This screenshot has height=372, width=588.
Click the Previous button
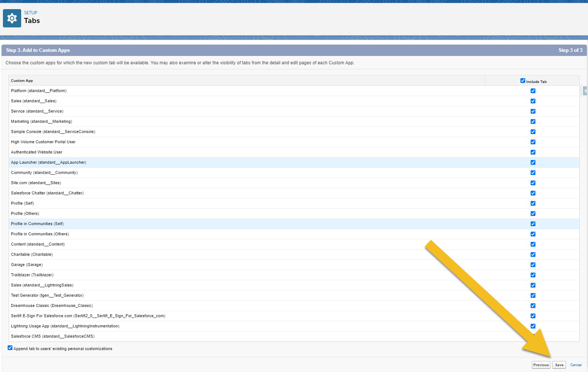(x=541, y=365)
